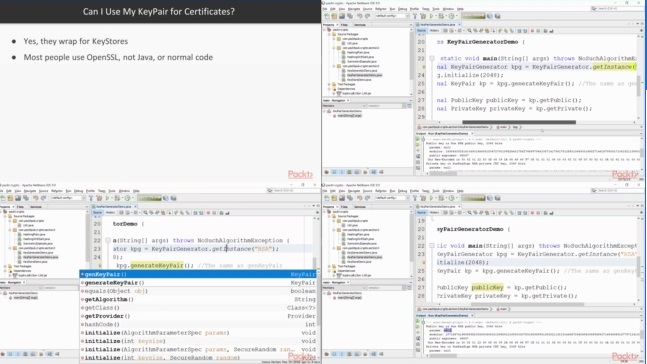
Task: Open Tools menu in publicKey-highlighted window
Action: click(436, 191)
